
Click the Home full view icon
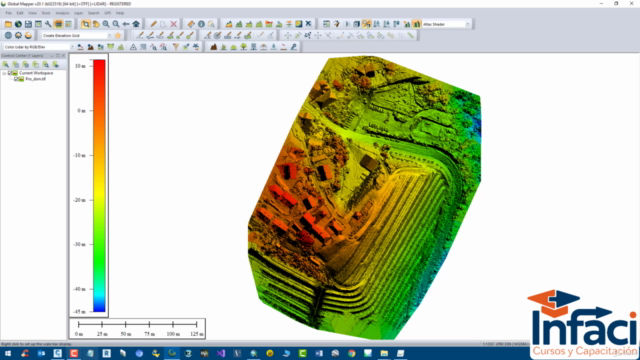click(x=136, y=24)
